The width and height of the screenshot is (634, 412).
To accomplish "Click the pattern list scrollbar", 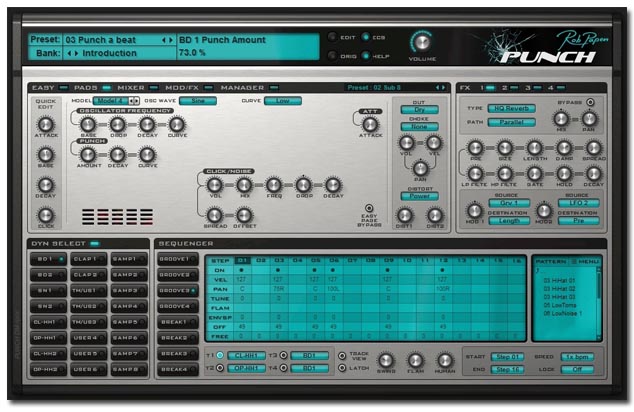I will point(599,303).
